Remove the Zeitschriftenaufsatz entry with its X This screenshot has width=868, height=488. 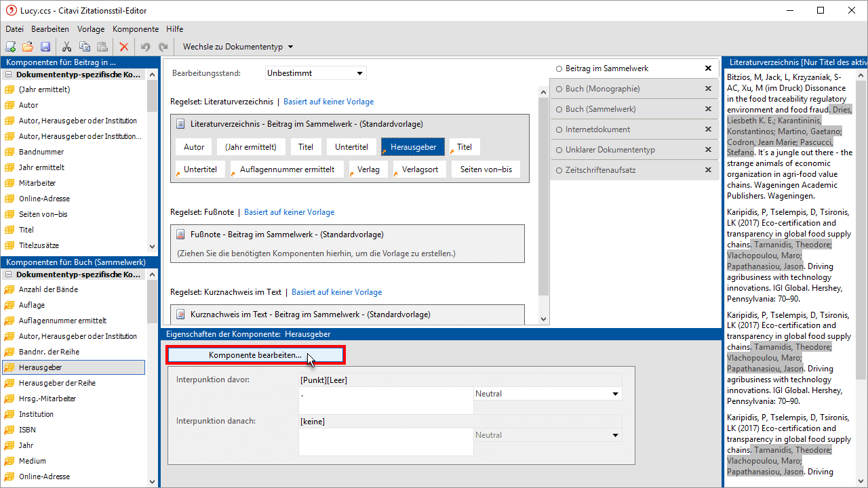(x=708, y=170)
